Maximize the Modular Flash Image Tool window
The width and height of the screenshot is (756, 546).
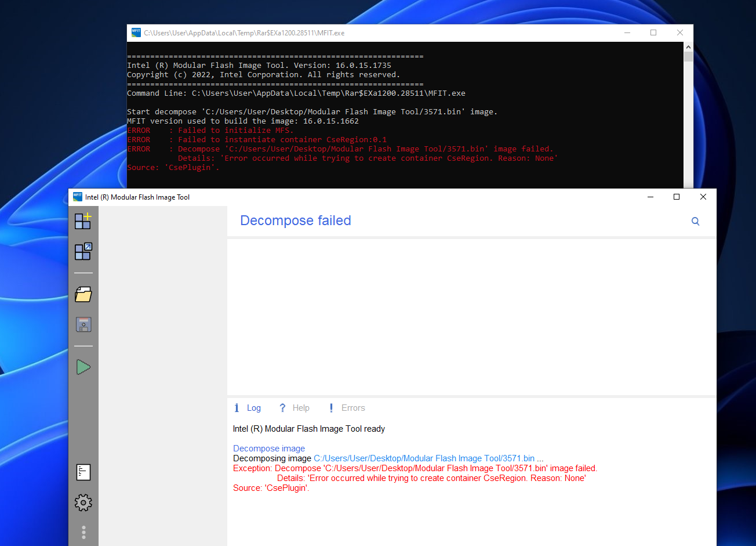tap(677, 197)
